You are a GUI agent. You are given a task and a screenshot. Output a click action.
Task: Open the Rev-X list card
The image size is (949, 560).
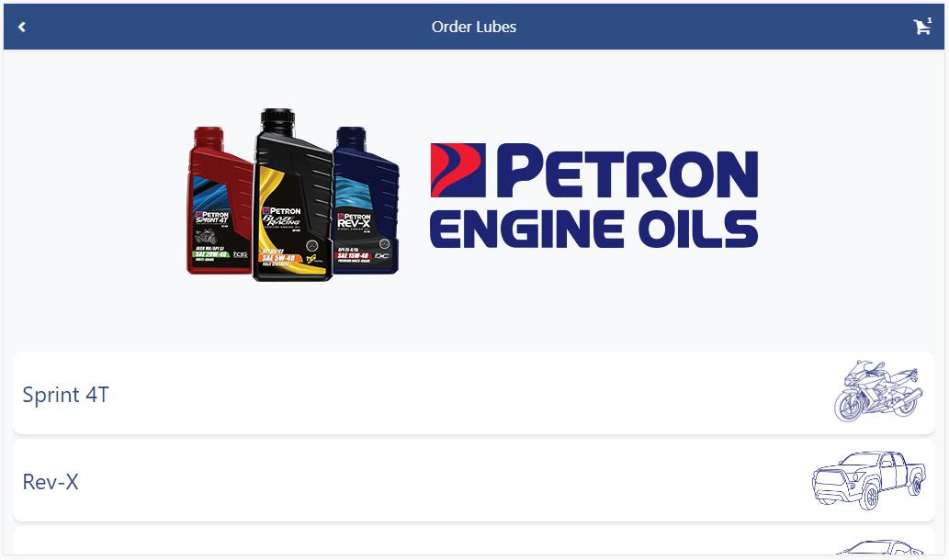click(474, 480)
